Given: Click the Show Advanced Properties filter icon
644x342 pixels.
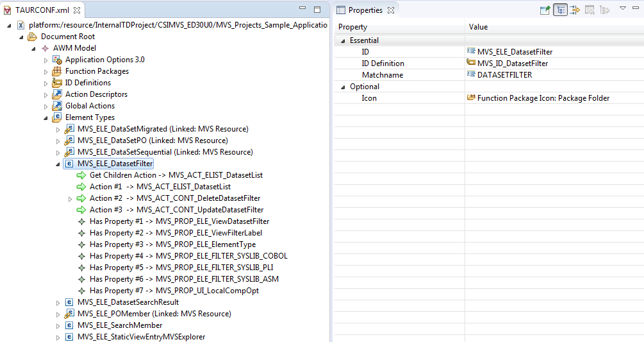Looking at the screenshot, I should [575, 10].
